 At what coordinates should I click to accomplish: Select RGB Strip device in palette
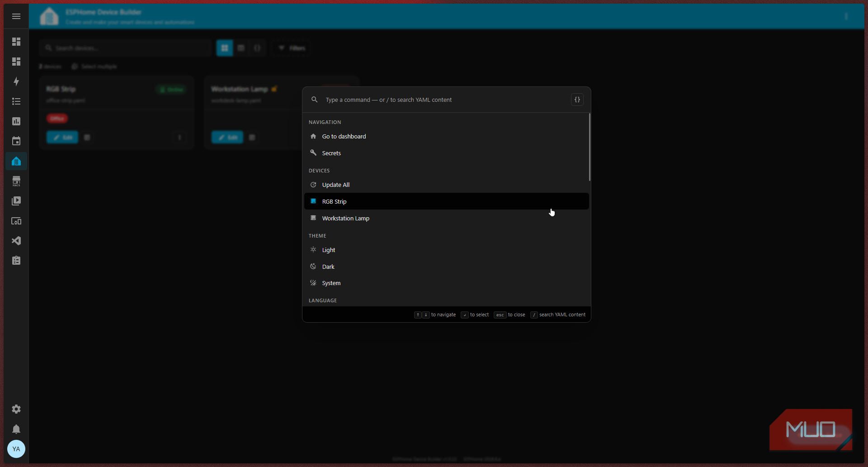tap(446, 201)
